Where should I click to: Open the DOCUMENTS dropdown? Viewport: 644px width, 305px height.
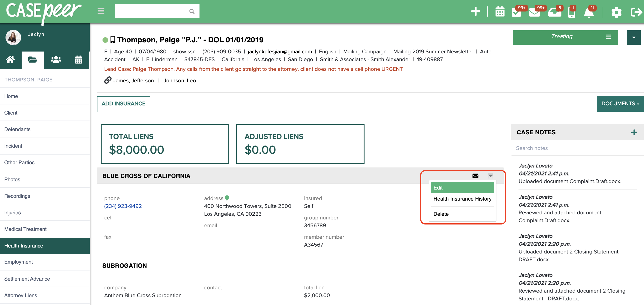(618, 104)
